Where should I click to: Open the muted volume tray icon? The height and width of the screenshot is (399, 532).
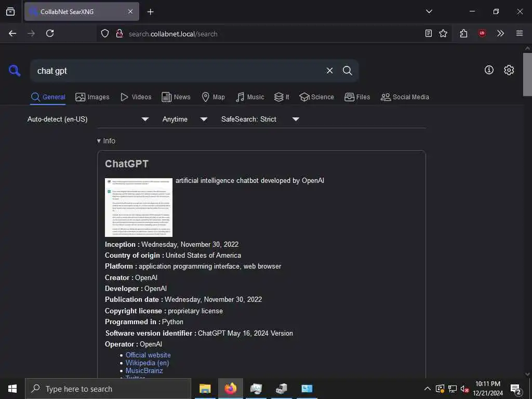(464, 389)
